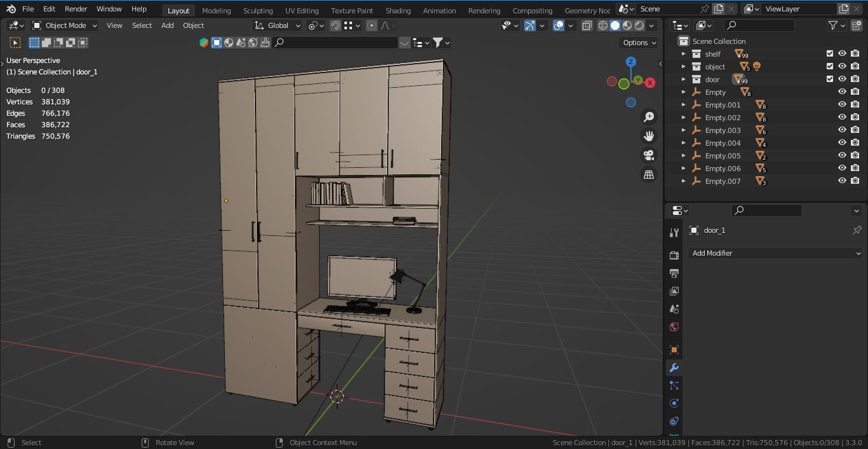Image resolution: width=868 pixels, height=449 pixels.
Task: Hide the shelf collection in viewport
Action: (x=843, y=54)
